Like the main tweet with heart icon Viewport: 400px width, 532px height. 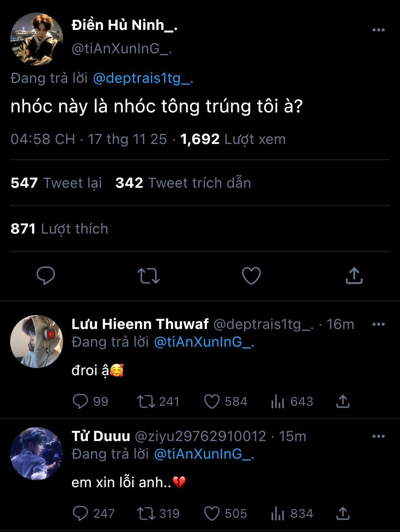tap(251, 275)
